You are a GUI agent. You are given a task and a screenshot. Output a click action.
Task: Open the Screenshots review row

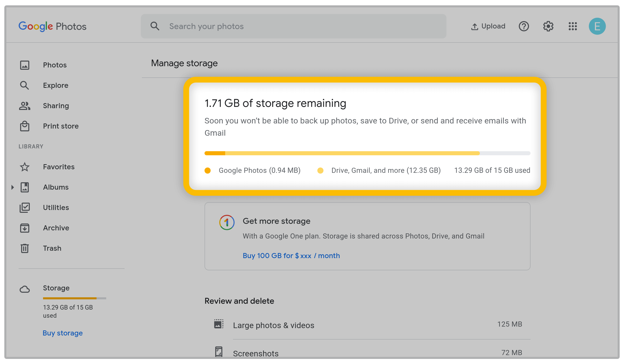coord(367,352)
